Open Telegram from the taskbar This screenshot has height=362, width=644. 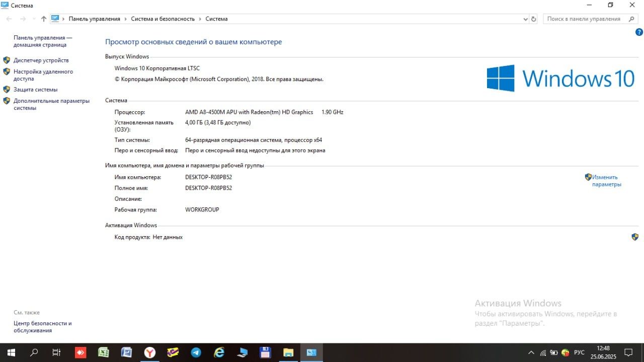click(x=196, y=352)
